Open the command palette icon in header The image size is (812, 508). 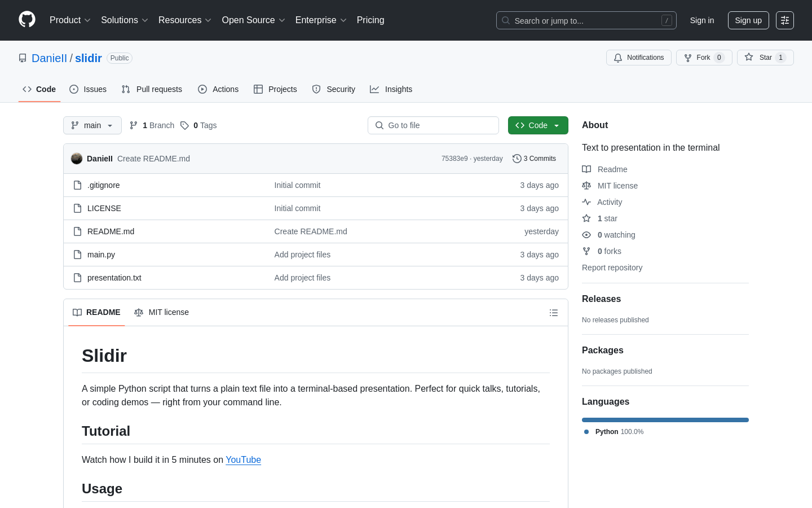pyautogui.click(x=785, y=20)
